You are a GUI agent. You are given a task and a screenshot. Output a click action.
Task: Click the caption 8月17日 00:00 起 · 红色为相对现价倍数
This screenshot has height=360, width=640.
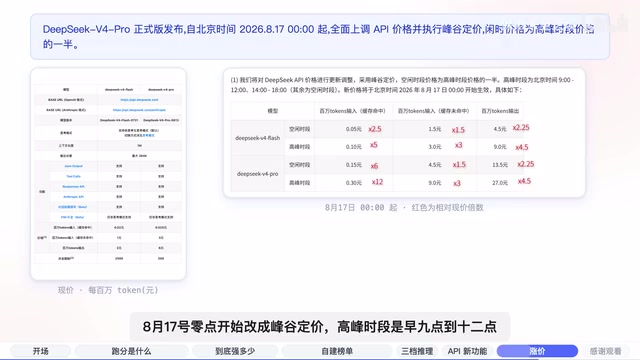point(404,207)
